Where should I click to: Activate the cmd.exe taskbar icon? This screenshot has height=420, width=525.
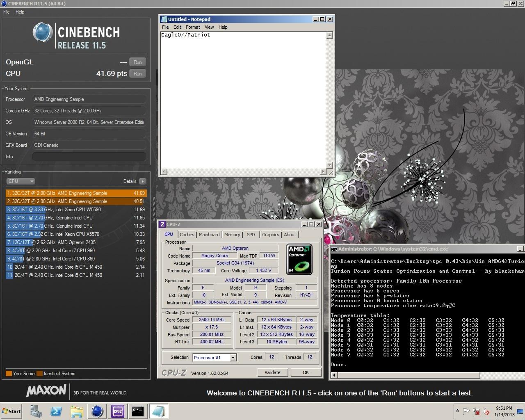pyautogui.click(x=138, y=411)
